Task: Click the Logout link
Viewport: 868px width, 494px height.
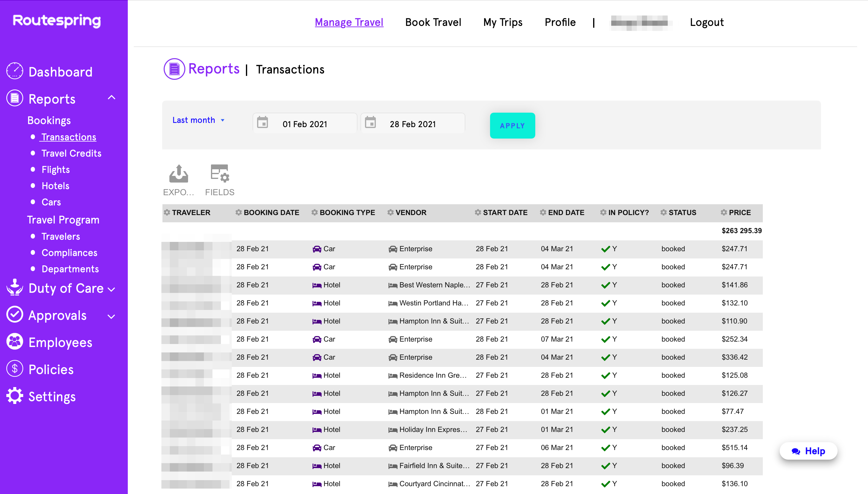Action: [x=706, y=22]
